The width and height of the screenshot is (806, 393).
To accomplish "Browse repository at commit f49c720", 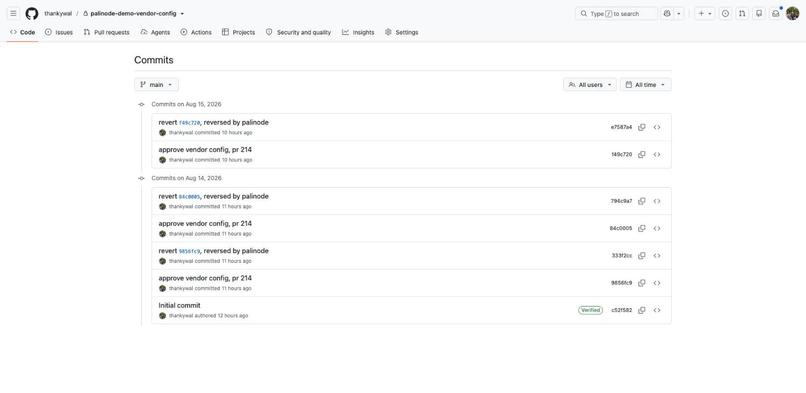I will 657,155.
